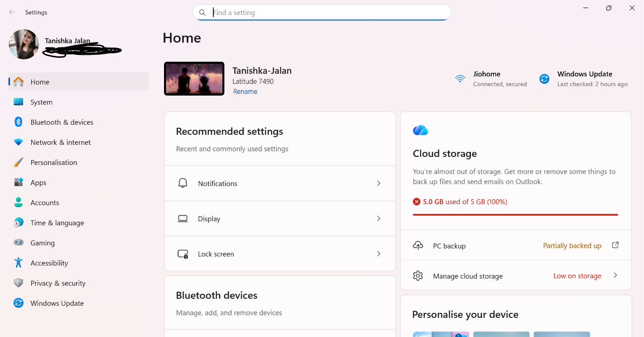The image size is (644, 337).
Task: Click the Notifications row label
Action: (x=217, y=184)
